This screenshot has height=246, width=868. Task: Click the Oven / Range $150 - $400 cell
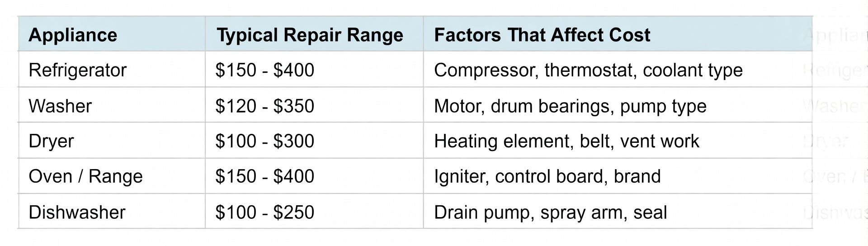pyautogui.click(x=264, y=176)
